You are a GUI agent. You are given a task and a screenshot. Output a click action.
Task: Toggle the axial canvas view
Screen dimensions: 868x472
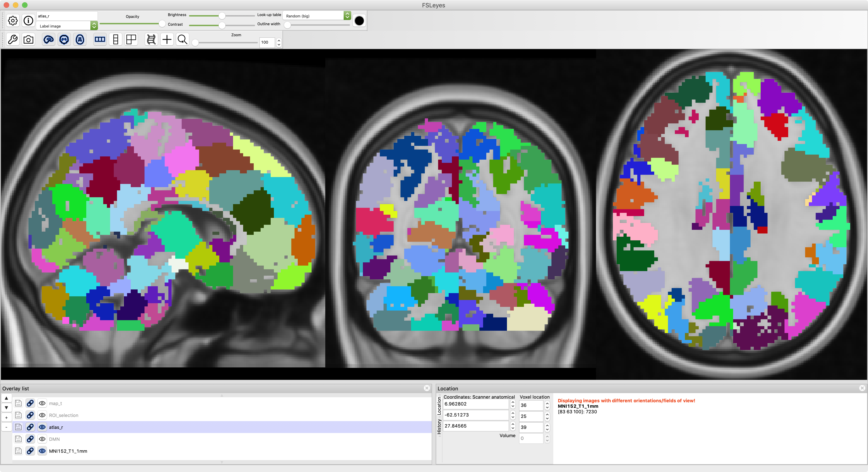[80, 40]
